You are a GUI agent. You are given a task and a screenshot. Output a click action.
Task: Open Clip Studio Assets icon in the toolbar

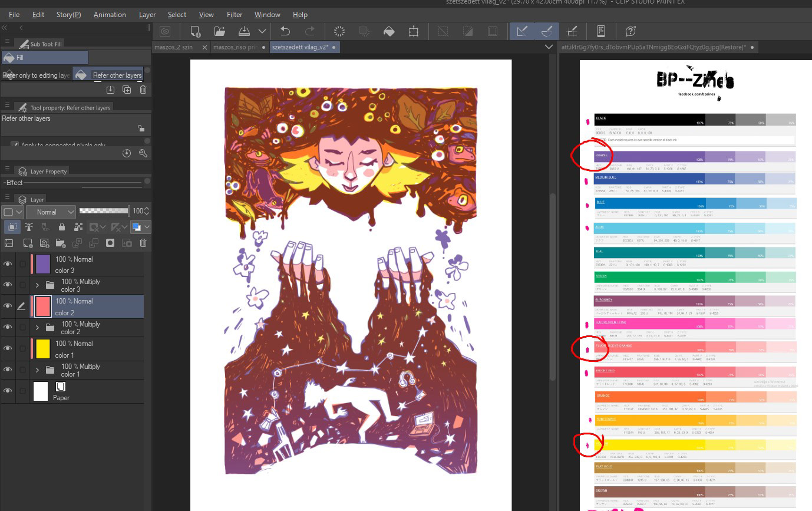[601, 31]
